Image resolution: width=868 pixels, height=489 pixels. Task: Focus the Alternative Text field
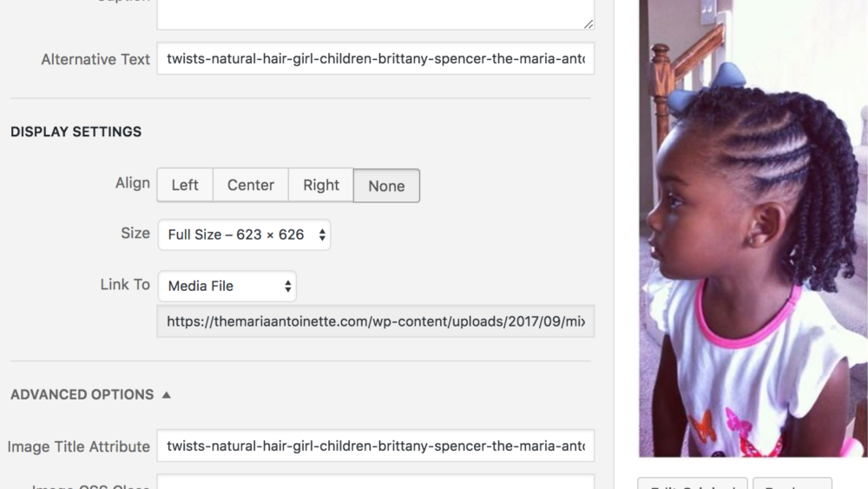pos(375,59)
